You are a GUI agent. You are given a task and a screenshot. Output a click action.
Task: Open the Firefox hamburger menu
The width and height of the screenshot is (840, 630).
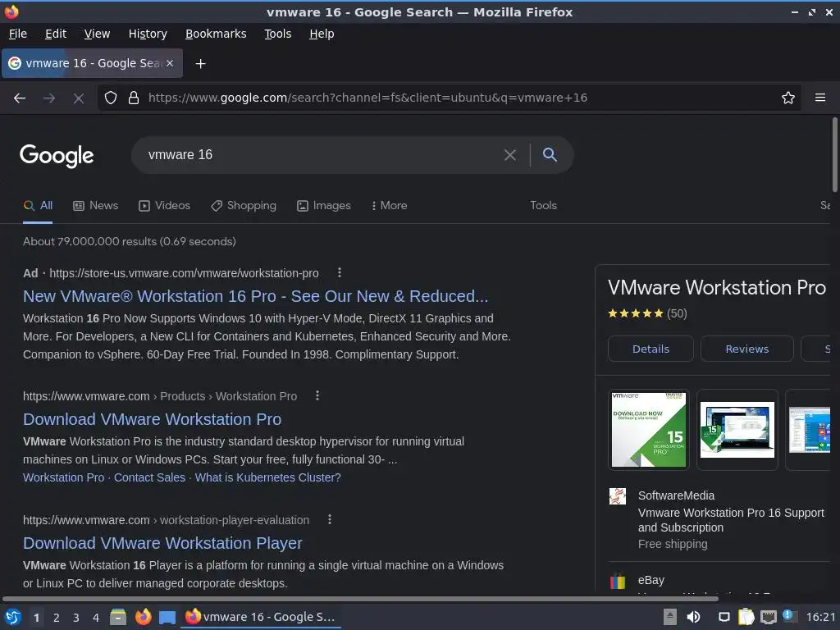coord(820,98)
